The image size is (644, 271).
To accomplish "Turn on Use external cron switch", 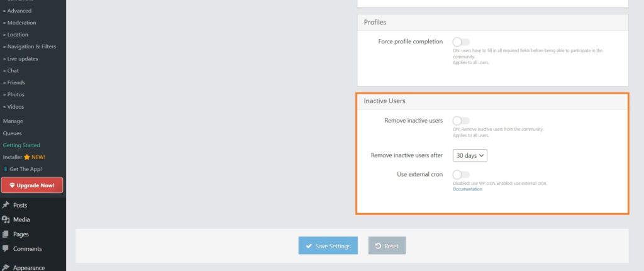I will [x=461, y=175].
